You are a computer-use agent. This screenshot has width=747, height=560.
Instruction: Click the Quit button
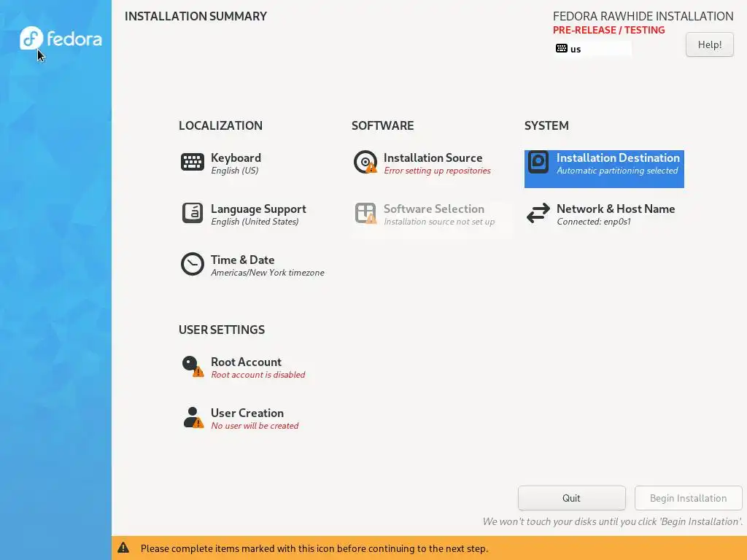[x=571, y=498]
